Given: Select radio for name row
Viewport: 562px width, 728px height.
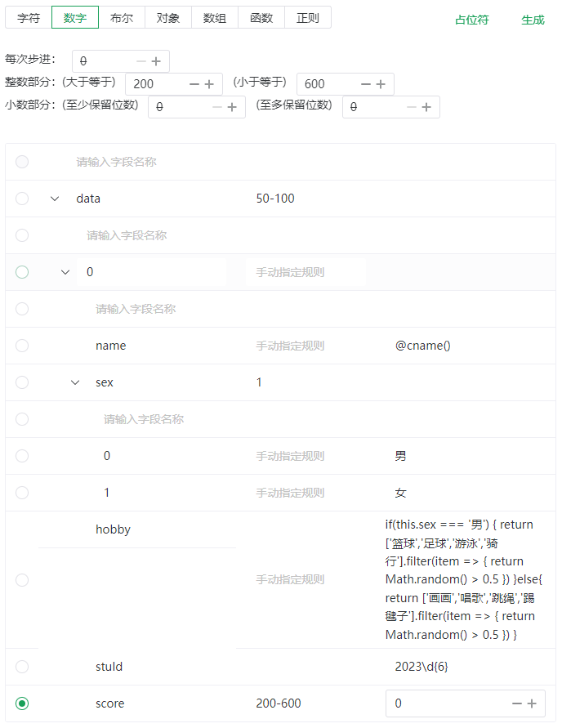Looking at the screenshot, I should pos(22,346).
